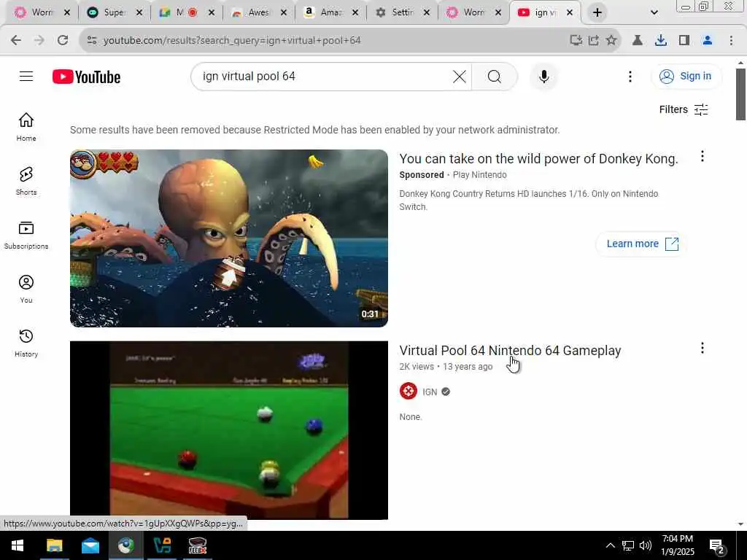Clear the search query with X
Image resolution: width=747 pixels, height=560 pixels.
click(460, 76)
